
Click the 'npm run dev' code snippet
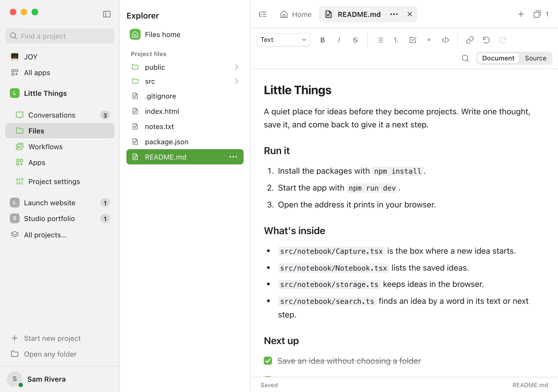pos(372,188)
